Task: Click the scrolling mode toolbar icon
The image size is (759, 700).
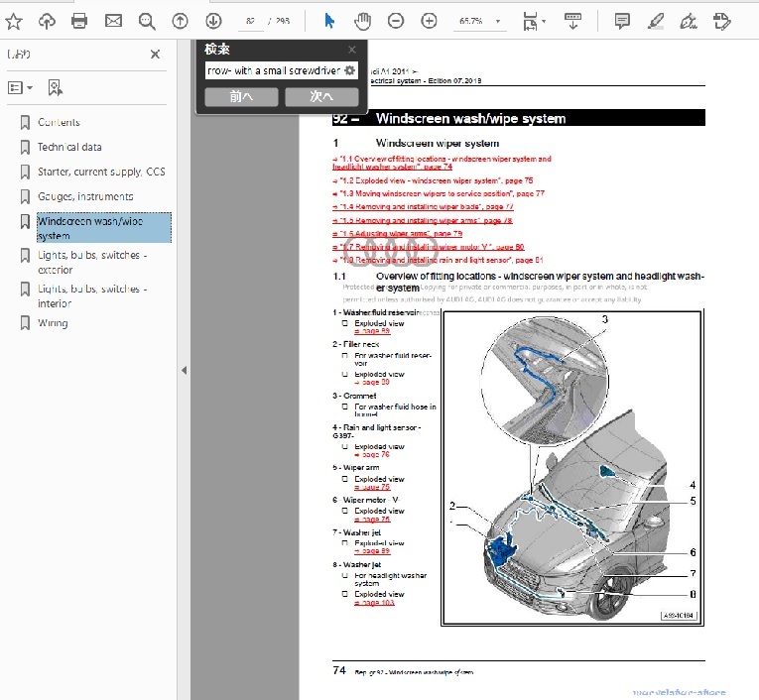Action: click(x=573, y=21)
